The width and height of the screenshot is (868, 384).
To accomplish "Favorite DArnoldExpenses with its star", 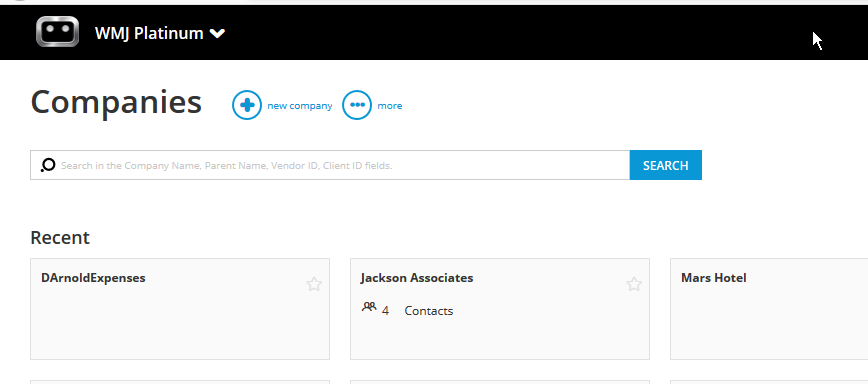I will (314, 284).
